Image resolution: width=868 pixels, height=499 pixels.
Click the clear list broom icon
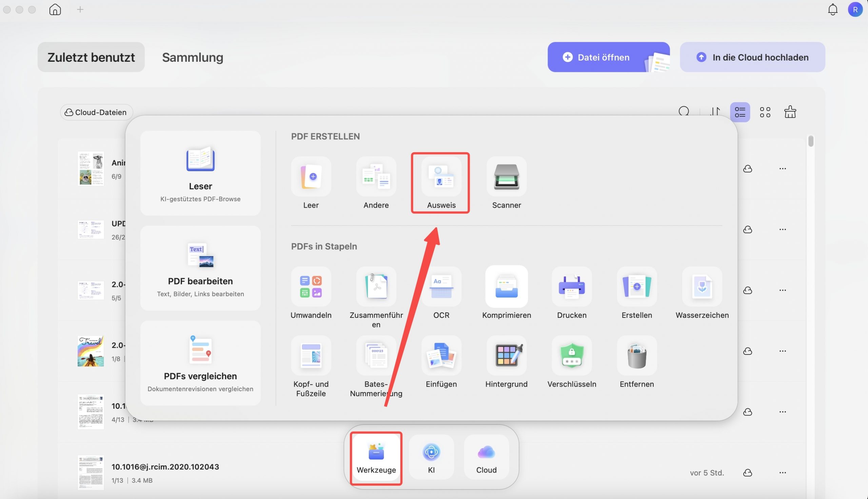790,112
